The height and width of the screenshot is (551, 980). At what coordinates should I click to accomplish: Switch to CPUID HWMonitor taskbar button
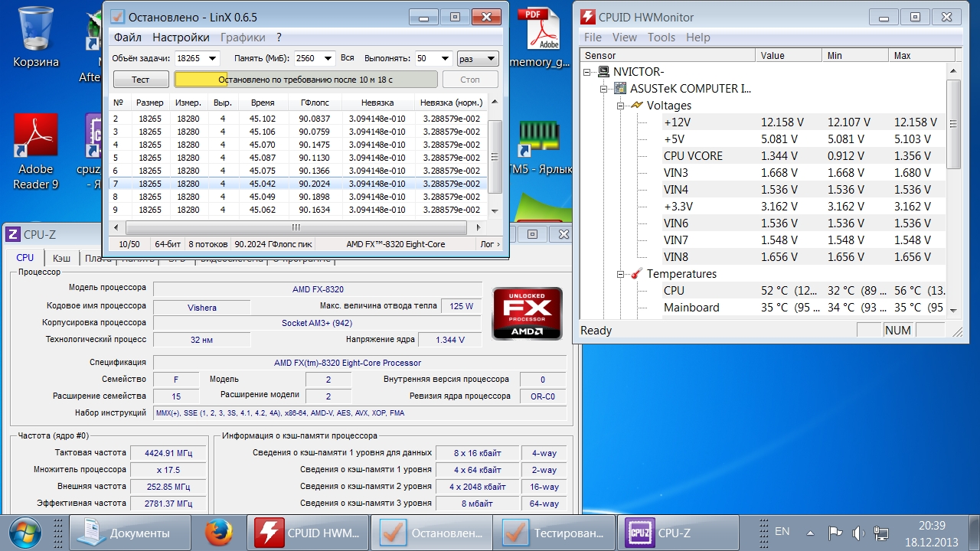(307, 533)
